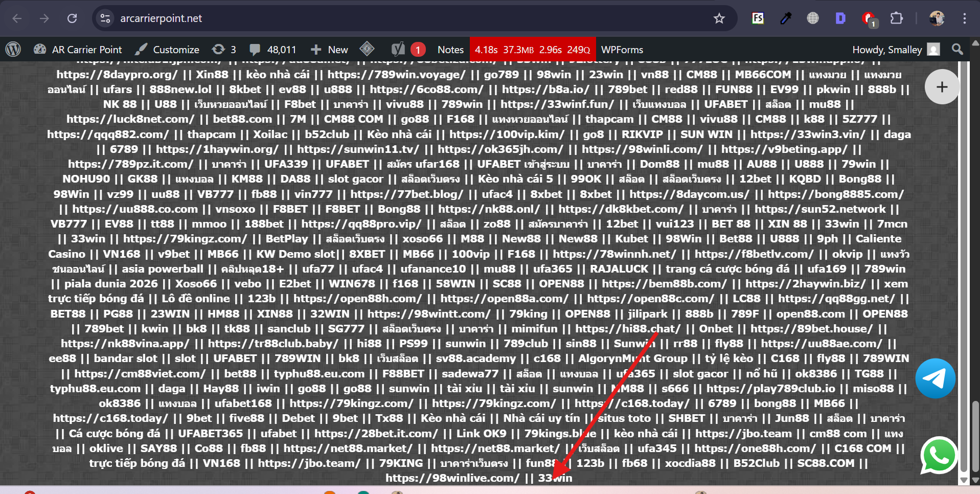
Task: Open the https://8daypro.org/ link
Action: point(117,75)
